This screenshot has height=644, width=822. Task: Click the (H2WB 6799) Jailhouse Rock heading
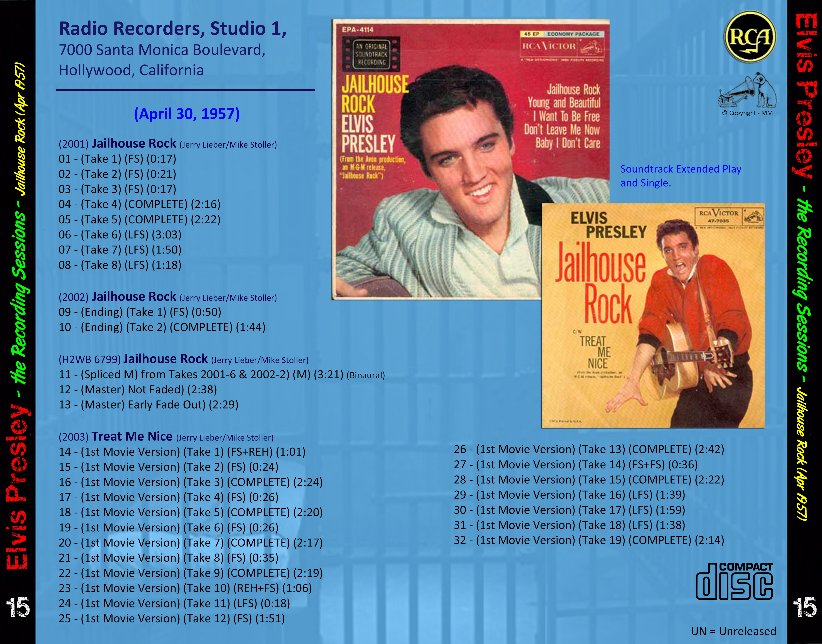(183, 359)
